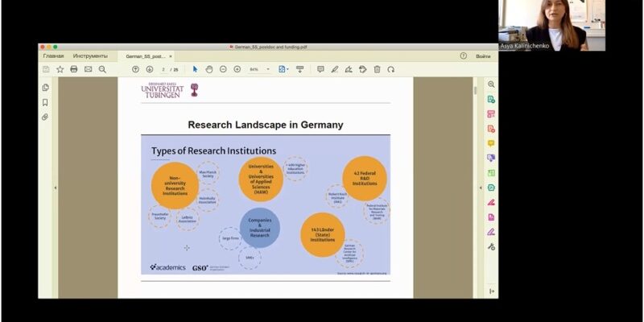Screen dimensions: 644x322
Task: Click the purple signing pen tool in the right pane
Action: point(491,232)
